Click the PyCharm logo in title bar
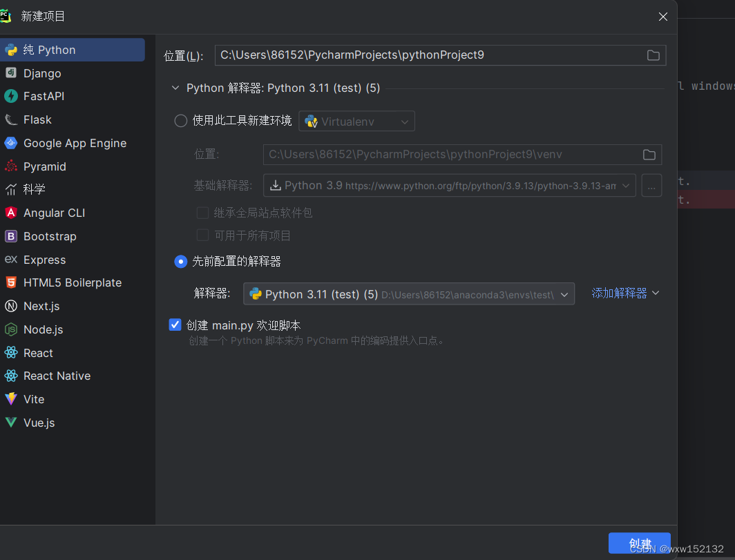The image size is (735, 560). (x=5, y=16)
